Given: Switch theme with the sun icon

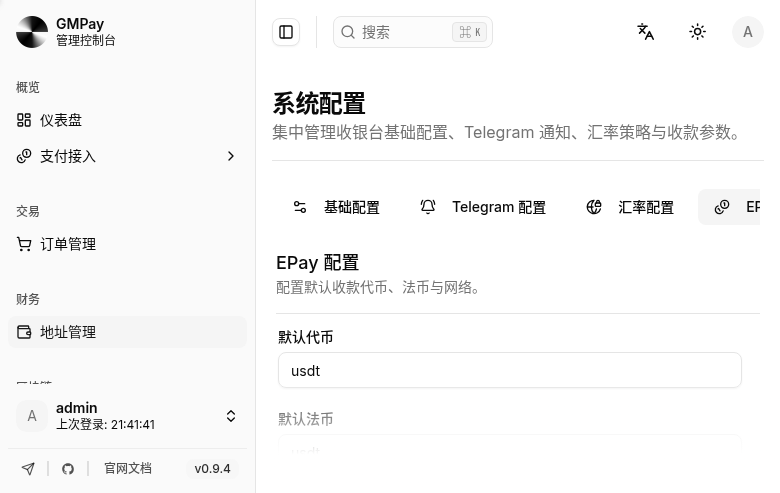Looking at the screenshot, I should click(697, 32).
